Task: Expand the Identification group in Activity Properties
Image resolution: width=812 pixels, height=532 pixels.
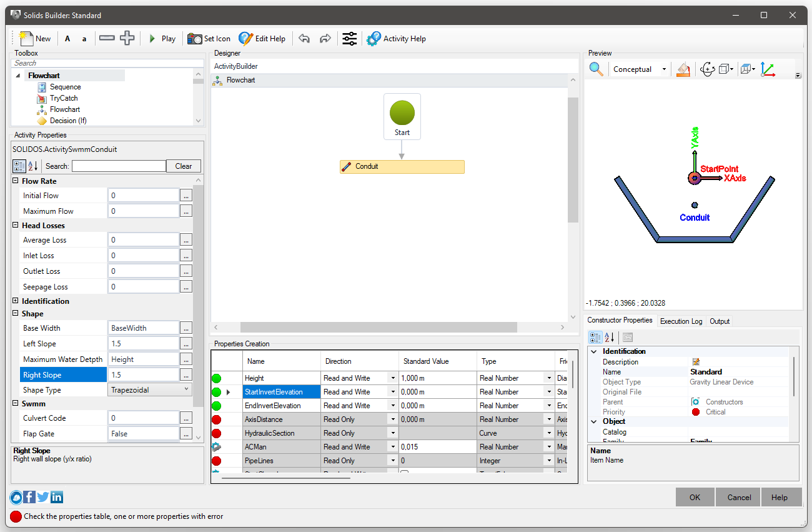Action: tap(16, 301)
